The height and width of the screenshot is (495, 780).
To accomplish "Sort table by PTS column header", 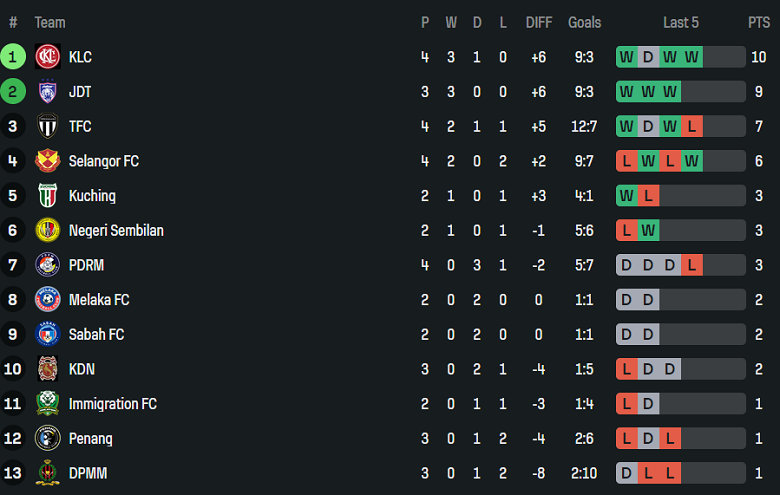I will (759, 22).
